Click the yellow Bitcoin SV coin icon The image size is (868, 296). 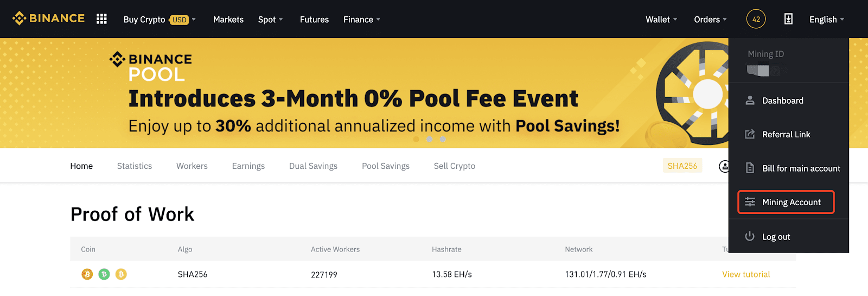pos(121,274)
